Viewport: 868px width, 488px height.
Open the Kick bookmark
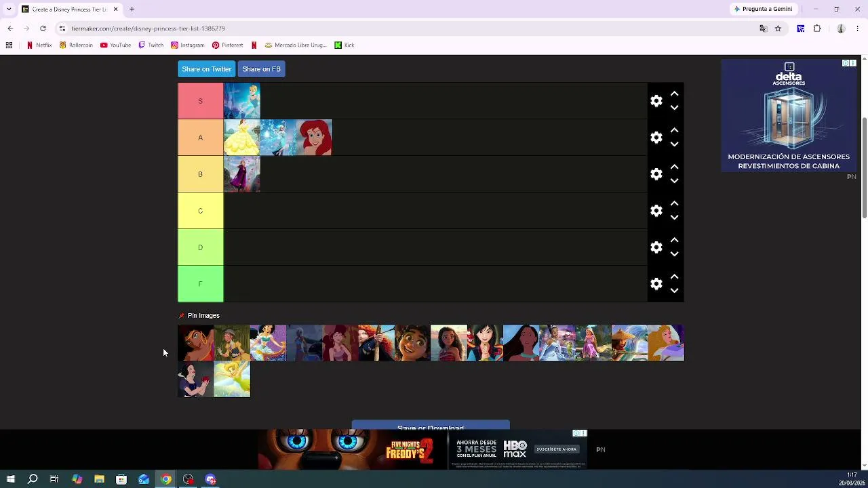click(x=344, y=45)
